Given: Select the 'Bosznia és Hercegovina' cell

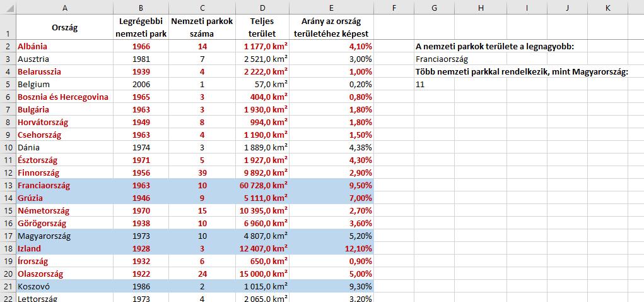Looking at the screenshot, I should [x=65, y=97].
